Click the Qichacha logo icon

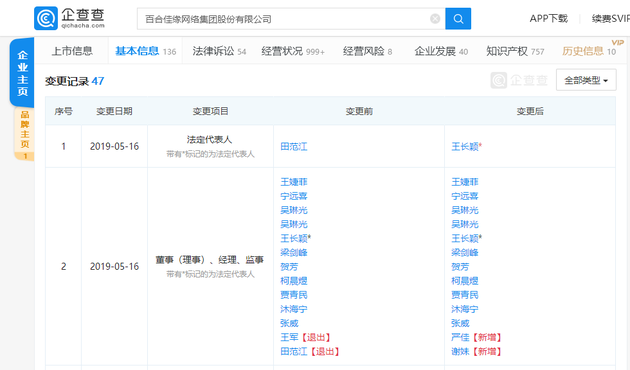pos(46,18)
